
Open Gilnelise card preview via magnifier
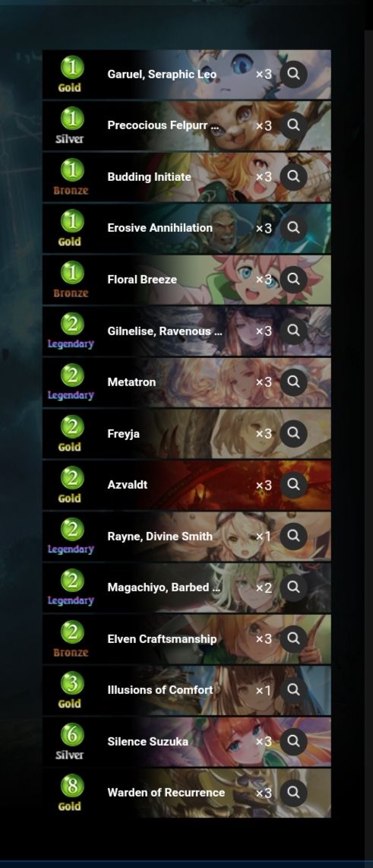tap(293, 331)
